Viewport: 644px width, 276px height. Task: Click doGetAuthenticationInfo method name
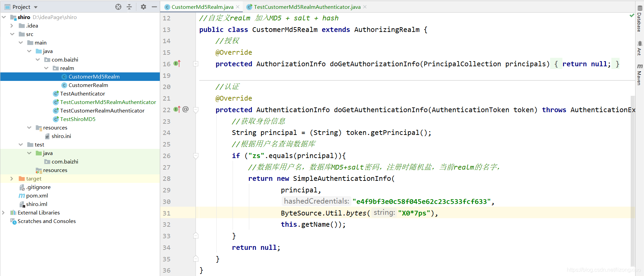click(x=380, y=109)
